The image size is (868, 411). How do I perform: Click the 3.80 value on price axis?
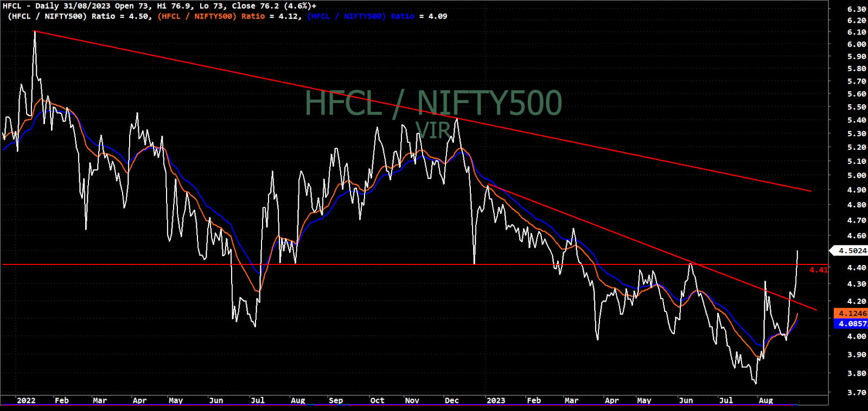(x=857, y=374)
